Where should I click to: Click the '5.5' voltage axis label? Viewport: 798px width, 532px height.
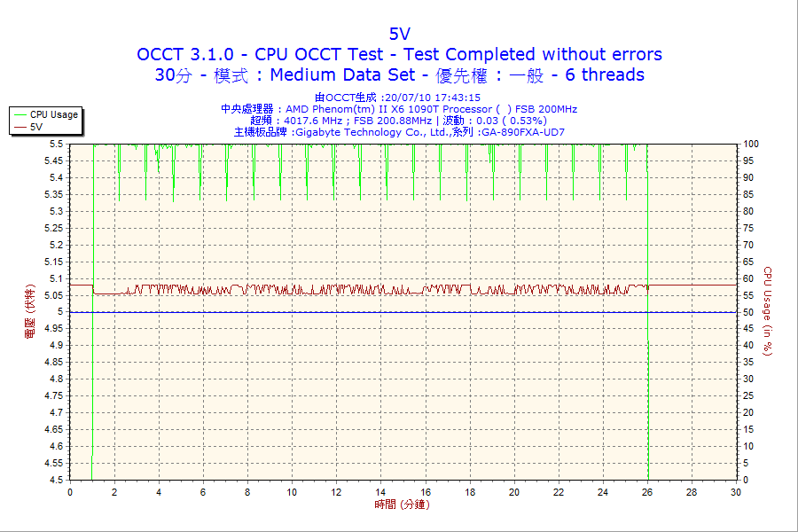tap(57, 144)
